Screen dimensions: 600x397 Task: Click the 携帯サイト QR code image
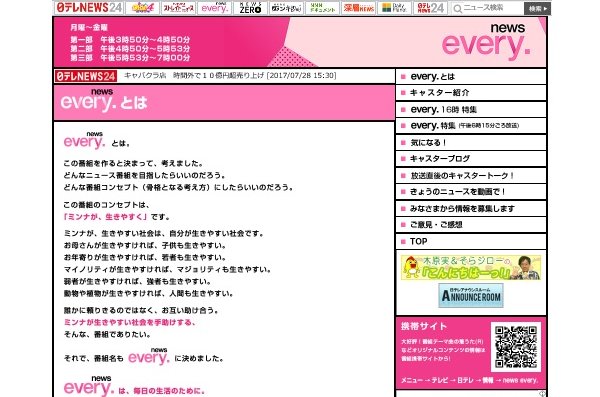tap(516, 347)
